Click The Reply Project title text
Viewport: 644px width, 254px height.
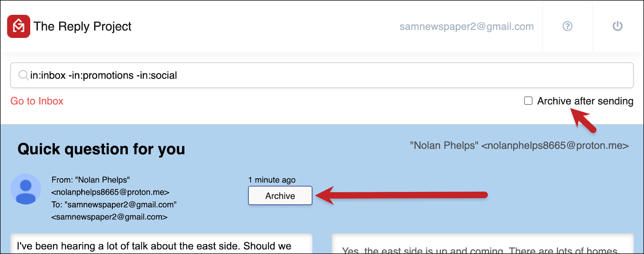(x=83, y=27)
